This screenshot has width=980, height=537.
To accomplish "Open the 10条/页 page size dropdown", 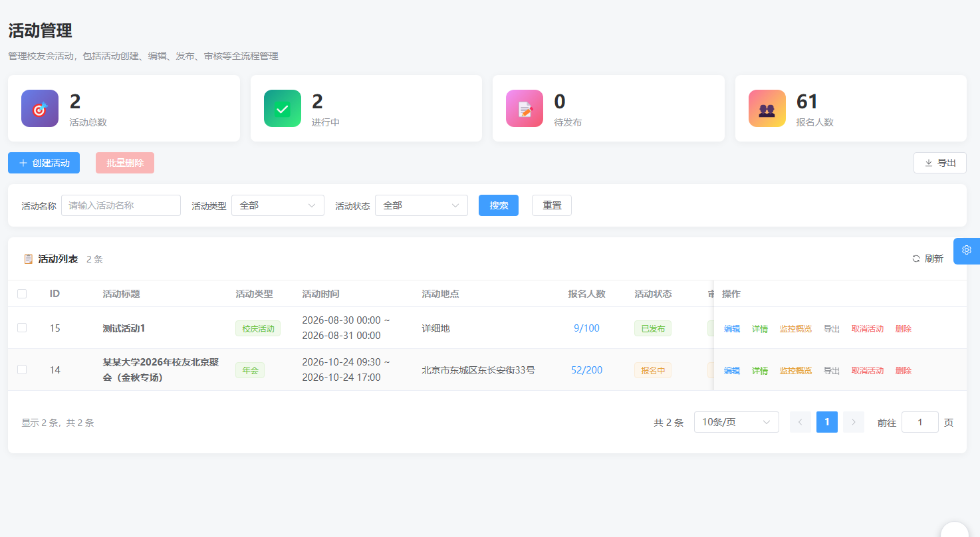I will (x=737, y=422).
